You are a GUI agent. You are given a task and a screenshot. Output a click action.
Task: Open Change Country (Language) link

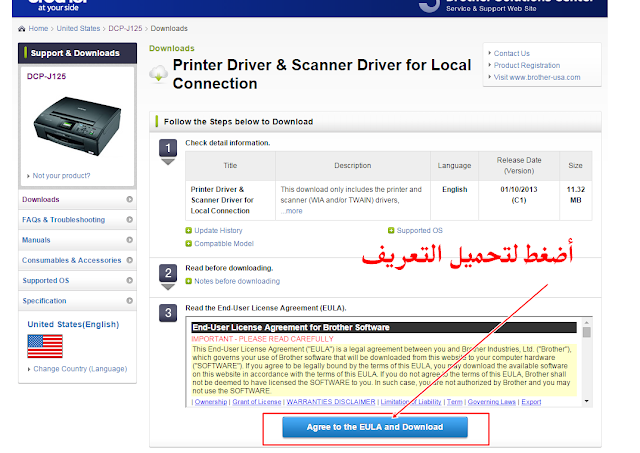(x=80, y=369)
